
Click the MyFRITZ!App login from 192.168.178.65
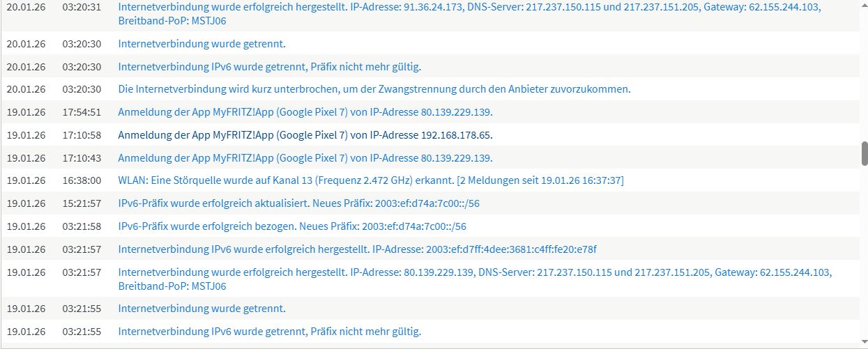tap(305, 135)
